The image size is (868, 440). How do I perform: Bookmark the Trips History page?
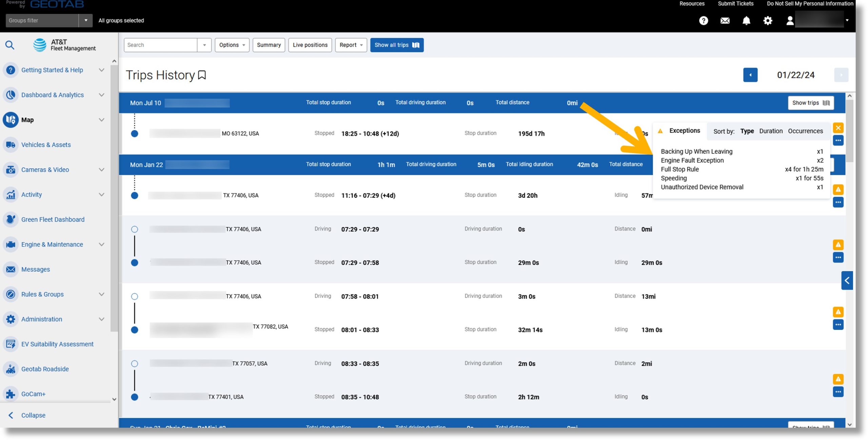coord(202,75)
